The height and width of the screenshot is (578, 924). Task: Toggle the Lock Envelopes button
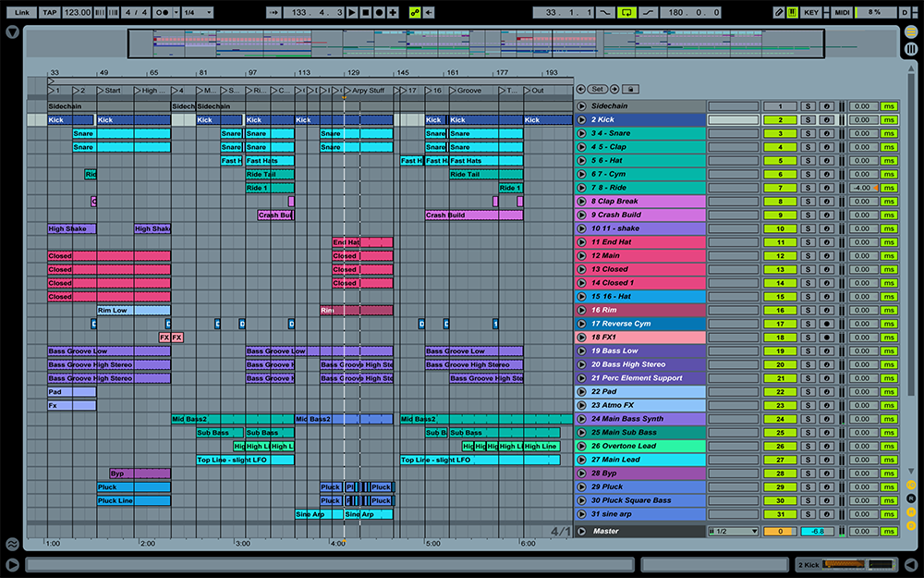point(630,89)
